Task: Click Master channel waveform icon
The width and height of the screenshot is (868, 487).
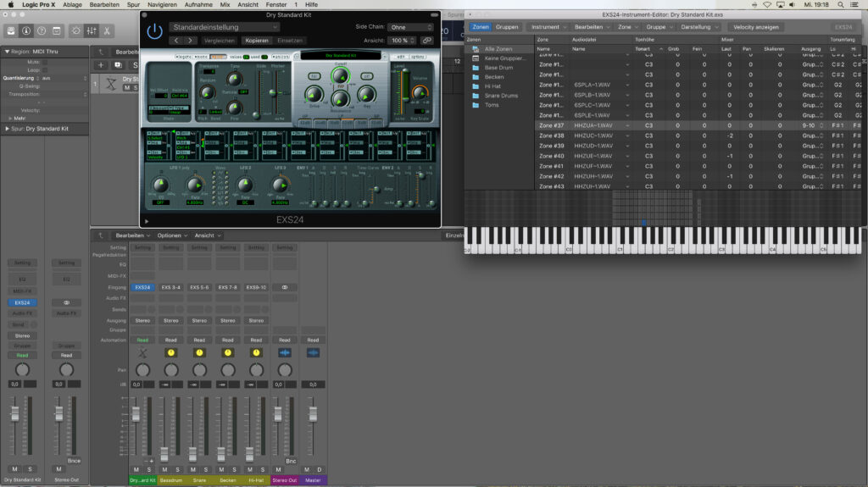Action: pyautogui.click(x=313, y=352)
